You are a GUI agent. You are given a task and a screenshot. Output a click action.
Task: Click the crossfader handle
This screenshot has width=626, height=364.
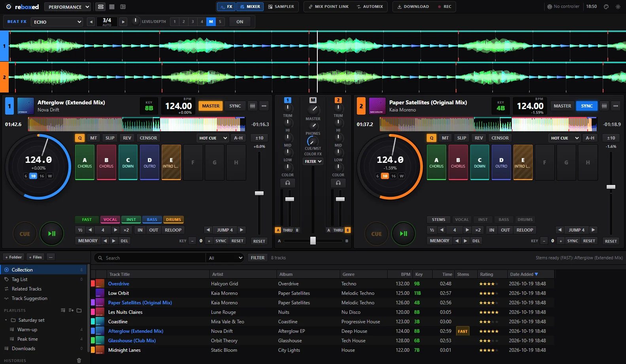(x=313, y=241)
